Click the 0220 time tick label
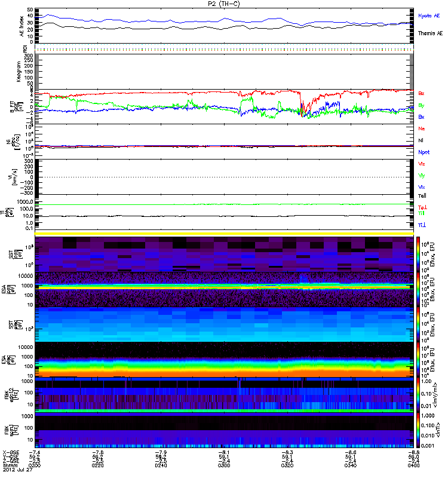 (98, 465)
